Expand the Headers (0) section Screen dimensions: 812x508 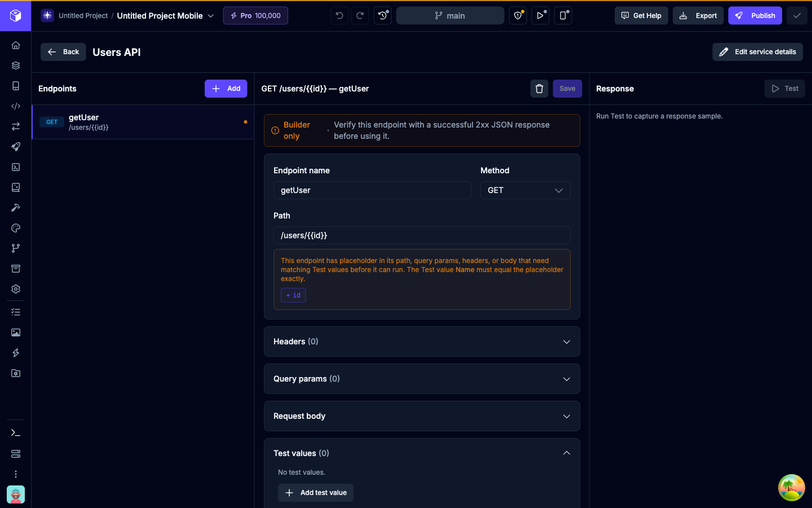tap(422, 341)
